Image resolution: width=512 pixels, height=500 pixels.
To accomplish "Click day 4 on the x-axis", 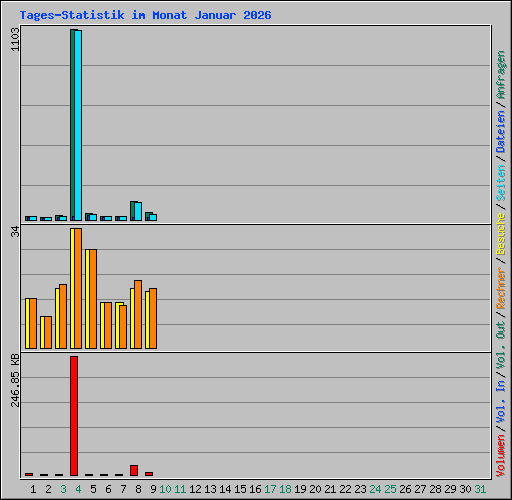I will click(x=78, y=489).
